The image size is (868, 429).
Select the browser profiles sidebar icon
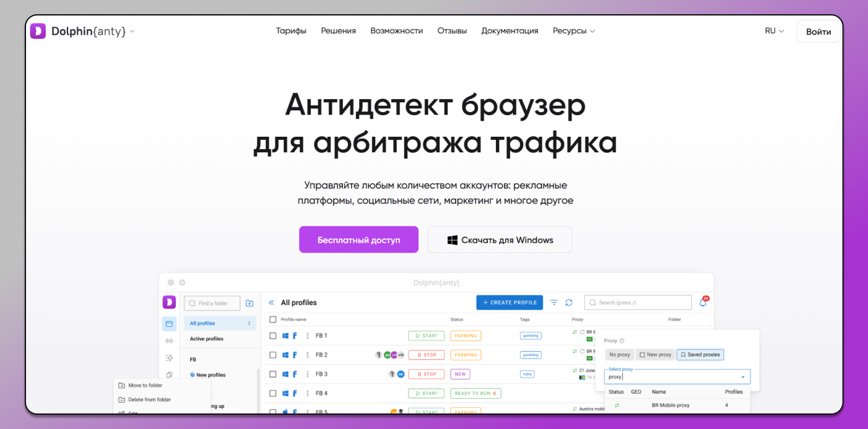tap(169, 324)
